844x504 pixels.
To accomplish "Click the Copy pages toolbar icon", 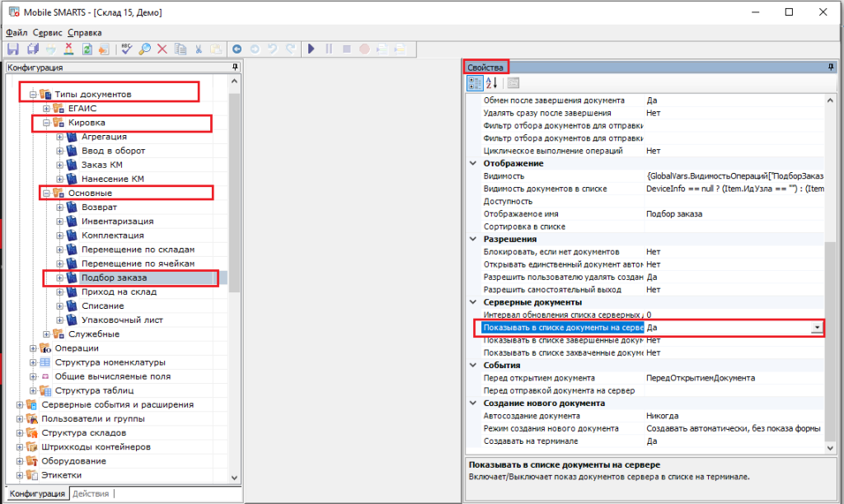I will (x=181, y=49).
